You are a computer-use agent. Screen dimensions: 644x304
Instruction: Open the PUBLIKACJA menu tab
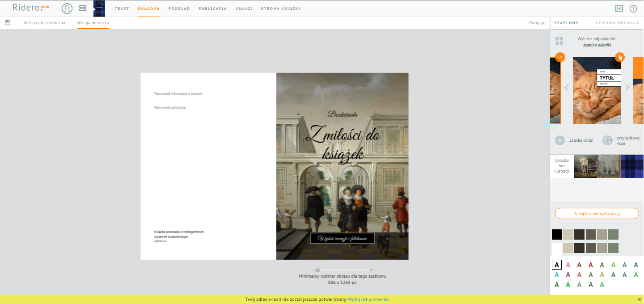click(212, 8)
